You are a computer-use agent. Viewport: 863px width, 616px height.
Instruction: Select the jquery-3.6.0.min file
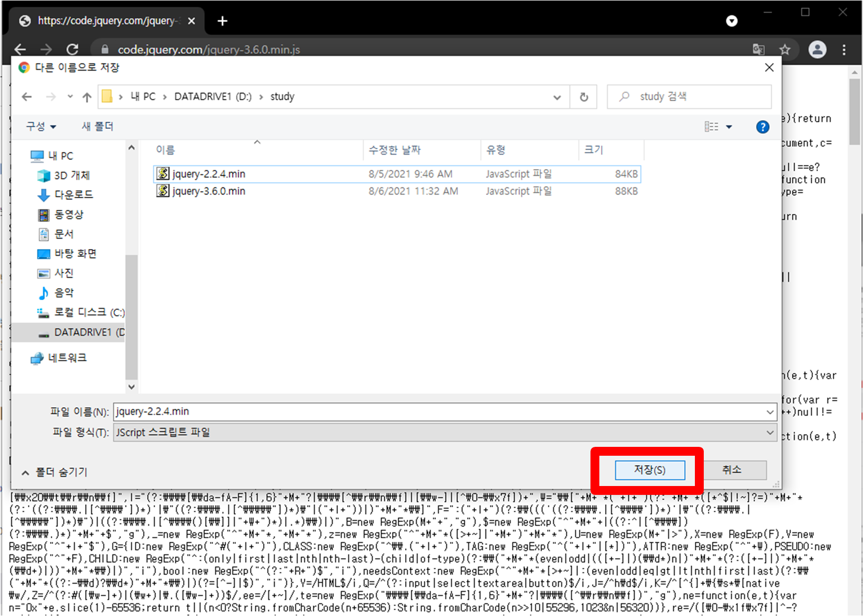pos(397,191)
